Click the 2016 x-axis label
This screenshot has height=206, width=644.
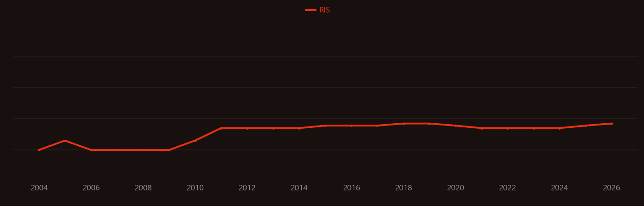351,188
